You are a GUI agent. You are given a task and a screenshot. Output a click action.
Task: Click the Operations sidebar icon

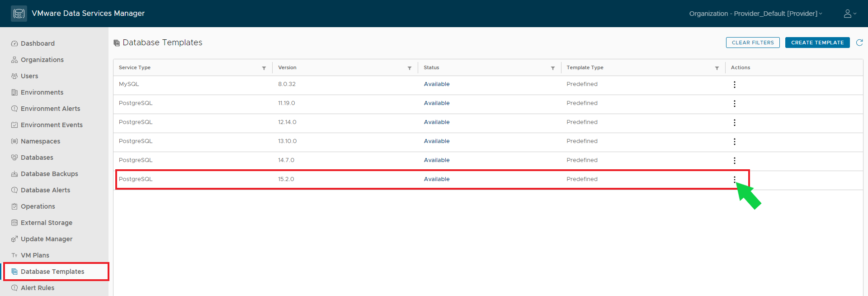pyautogui.click(x=14, y=206)
